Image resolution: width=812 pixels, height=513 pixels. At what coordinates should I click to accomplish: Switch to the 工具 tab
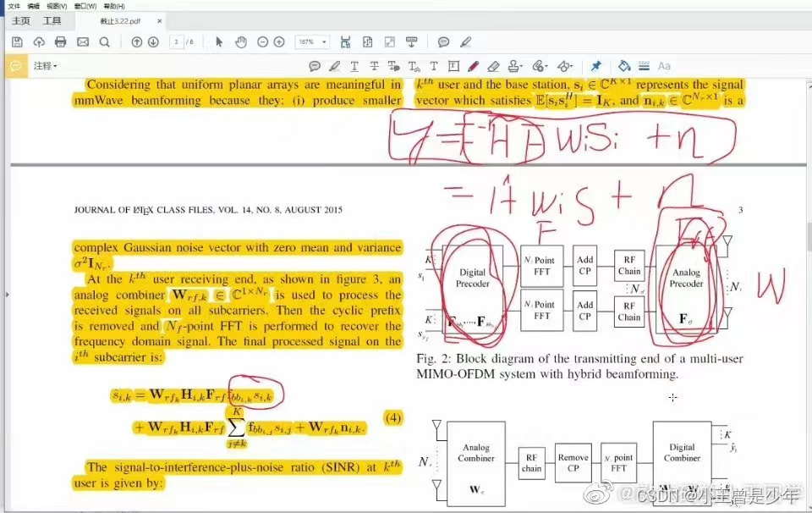52,20
